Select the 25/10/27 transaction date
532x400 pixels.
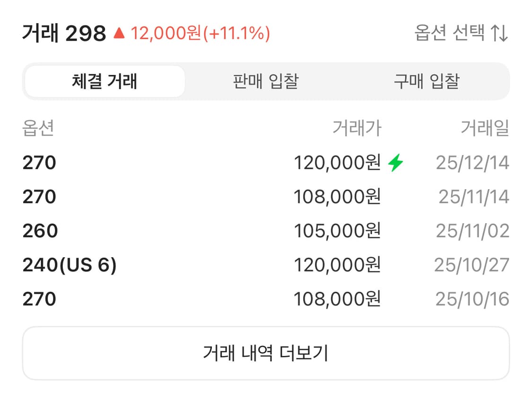click(472, 265)
